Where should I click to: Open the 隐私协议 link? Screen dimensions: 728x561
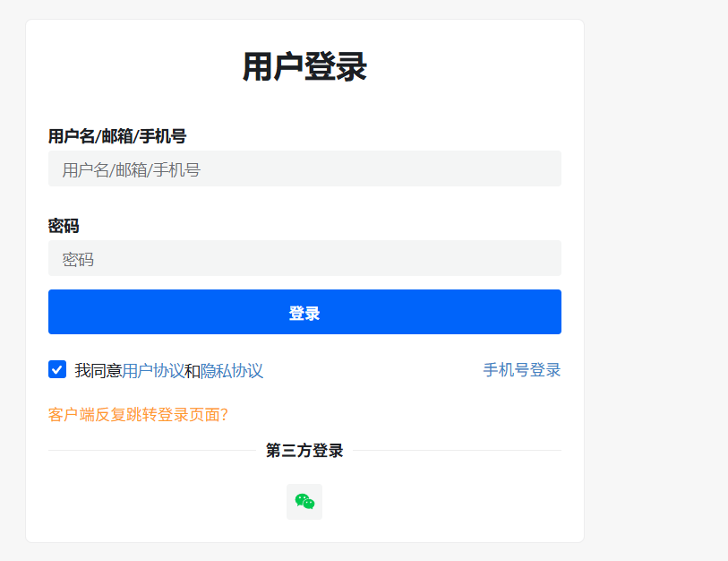pyautogui.click(x=232, y=371)
